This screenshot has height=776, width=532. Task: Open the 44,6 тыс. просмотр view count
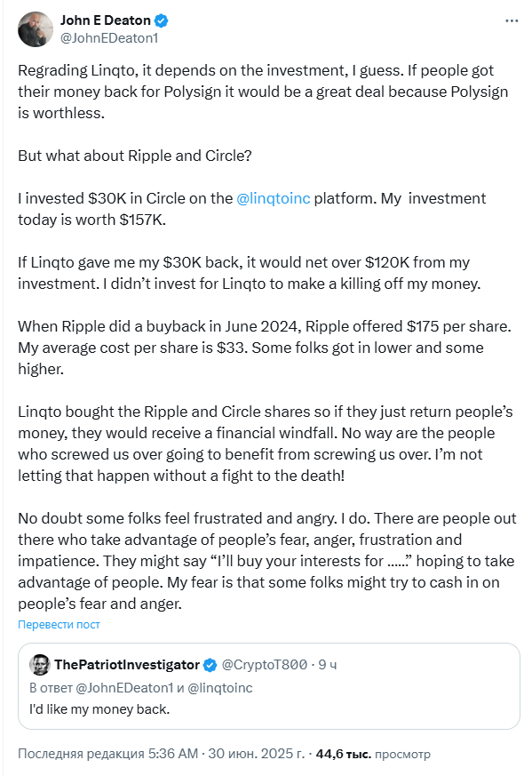pos(373,754)
